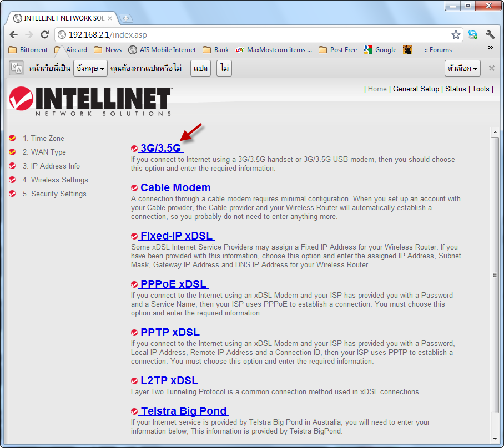This screenshot has height=448, width=504.
Task: Select step 3. IP Address Info
Action: (51, 166)
